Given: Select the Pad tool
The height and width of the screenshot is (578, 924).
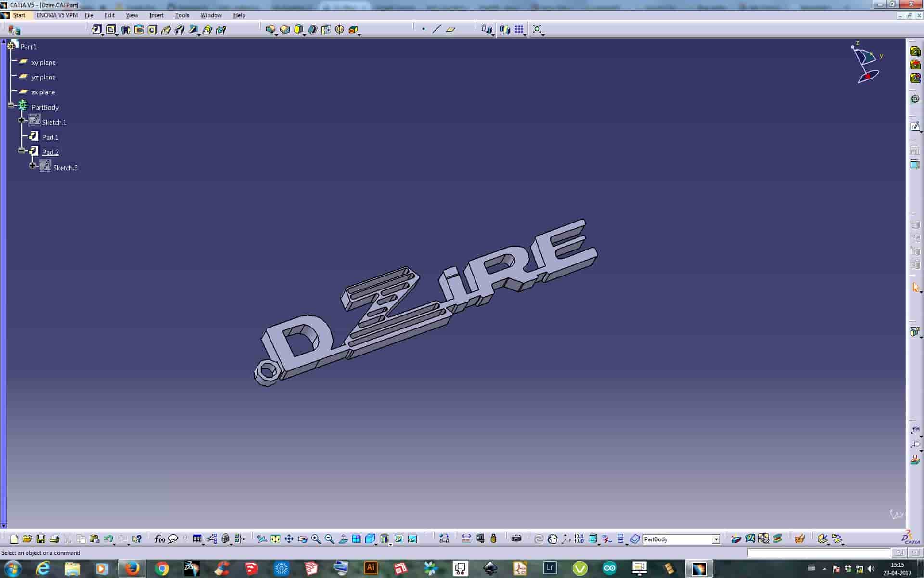Looking at the screenshot, I should pos(96,29).
